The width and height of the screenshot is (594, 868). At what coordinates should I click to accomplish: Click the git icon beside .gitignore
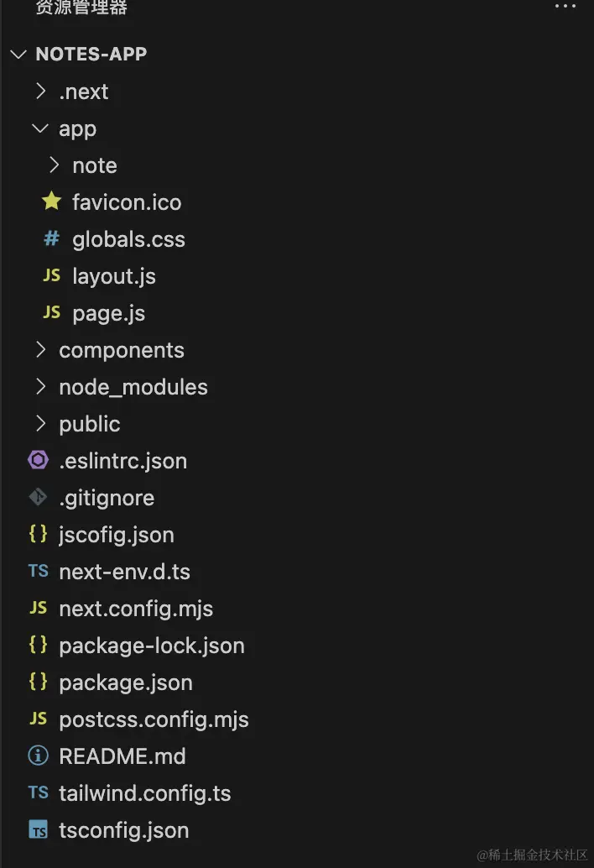(x=38, y=497)
